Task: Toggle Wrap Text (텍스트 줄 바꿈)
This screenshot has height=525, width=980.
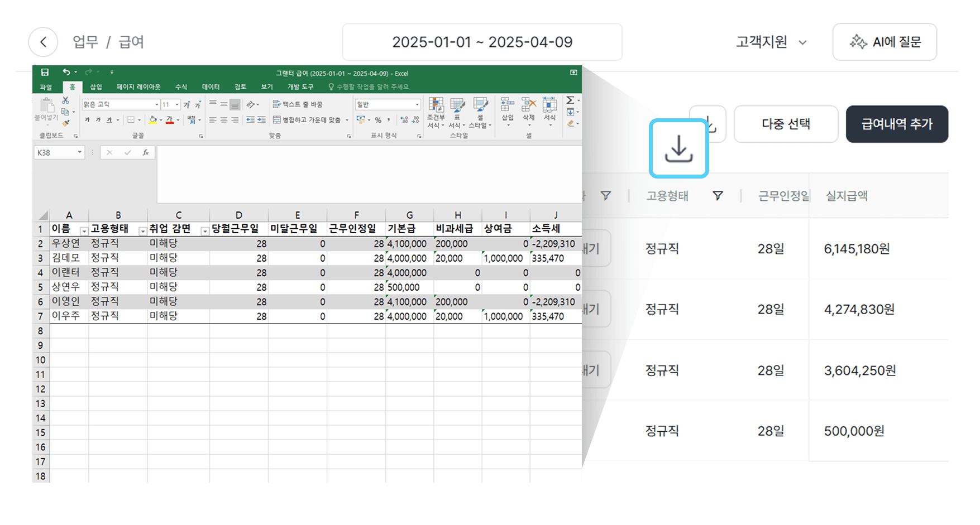Action: pos(298,104)
